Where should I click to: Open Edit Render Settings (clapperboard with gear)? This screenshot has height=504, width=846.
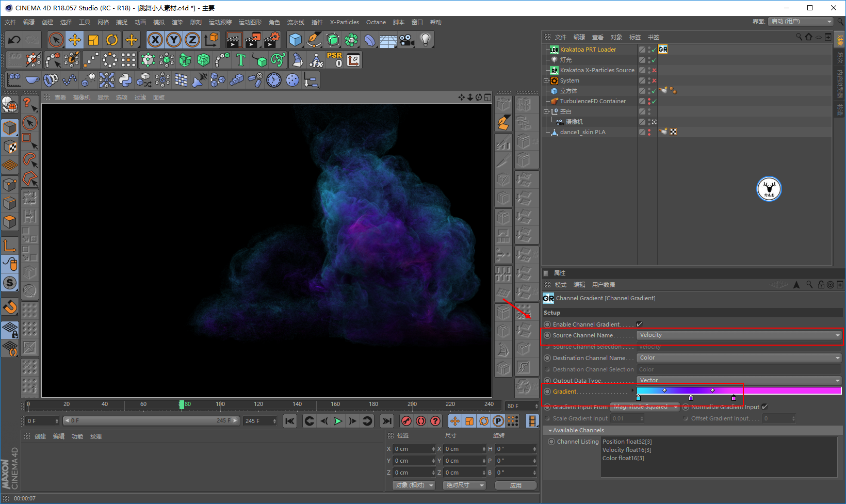point(271,40)
